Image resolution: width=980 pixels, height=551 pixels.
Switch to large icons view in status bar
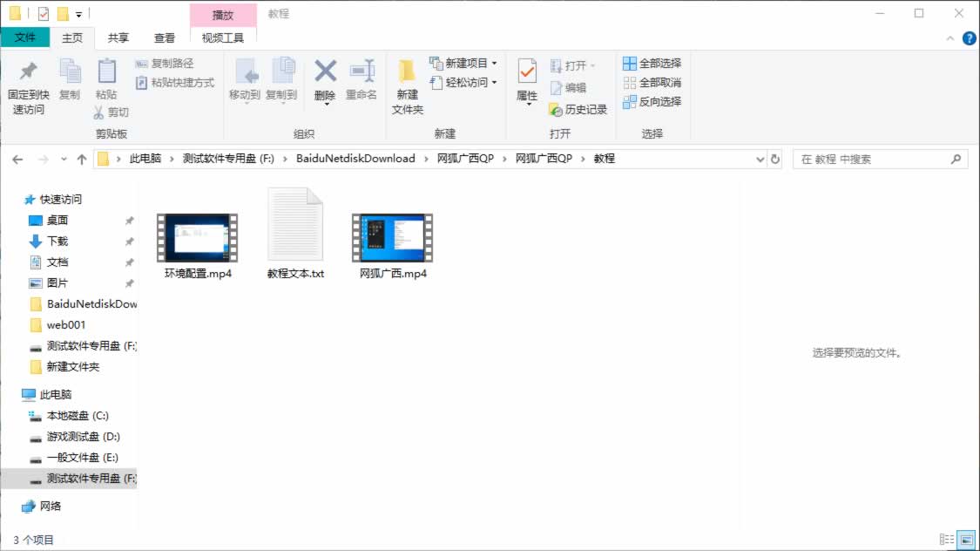(x=965, y=540)
